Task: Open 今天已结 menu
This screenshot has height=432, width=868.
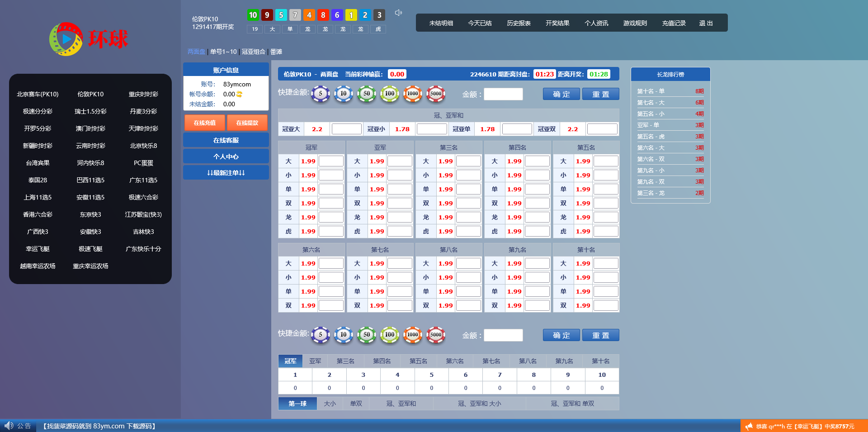Action: click(x=480, y=23)
